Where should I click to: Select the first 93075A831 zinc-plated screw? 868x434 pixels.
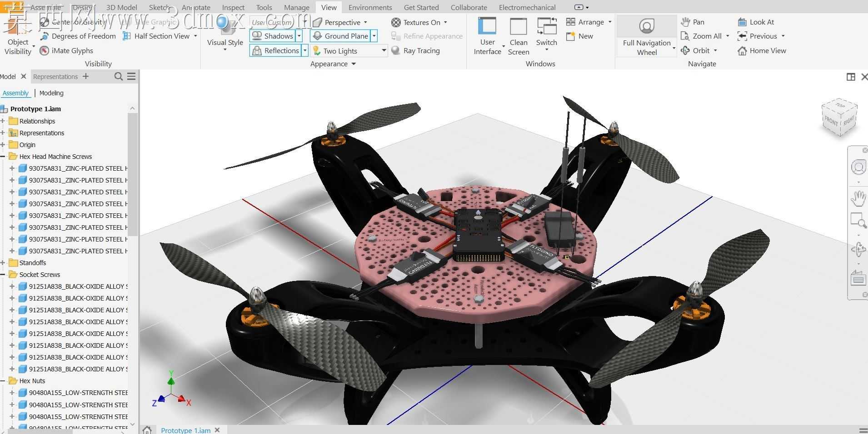73,168
